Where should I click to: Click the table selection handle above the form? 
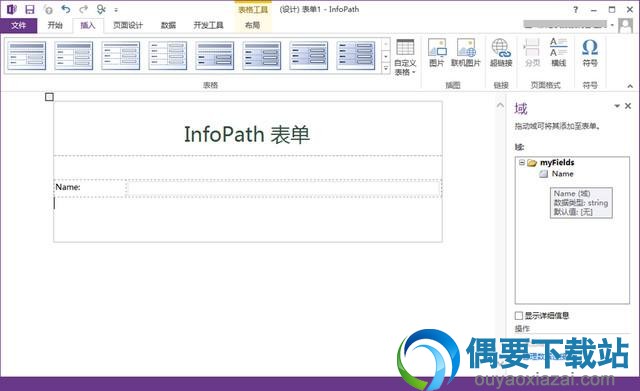point(49,97)
